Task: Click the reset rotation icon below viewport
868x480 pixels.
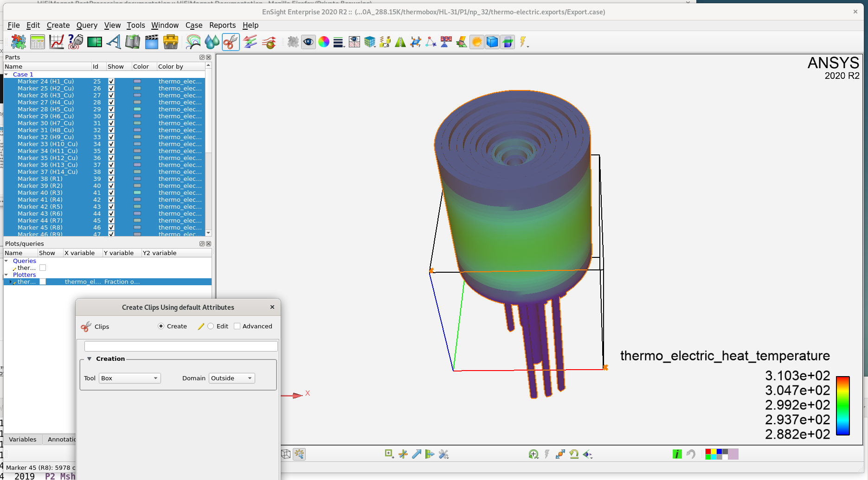Action: pos(574,454)
